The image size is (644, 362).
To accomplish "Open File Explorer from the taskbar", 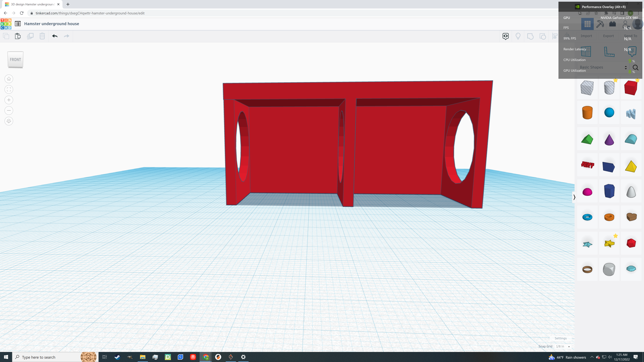I will pyautogui.click(x=143, y=357).
